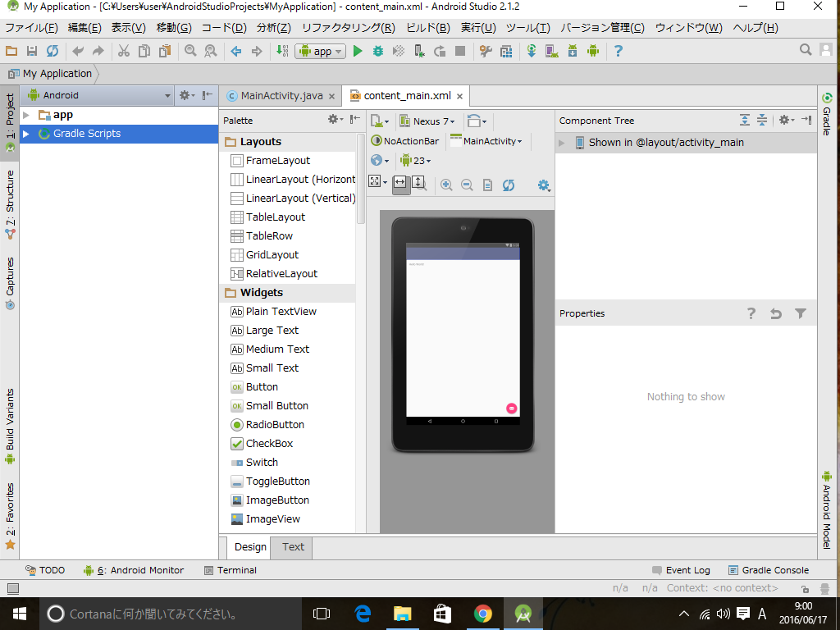The width and height of the screenshot is (840, 630).
Task: Start a debugging session with the bug icon
Action: click(x=377, y=51)
